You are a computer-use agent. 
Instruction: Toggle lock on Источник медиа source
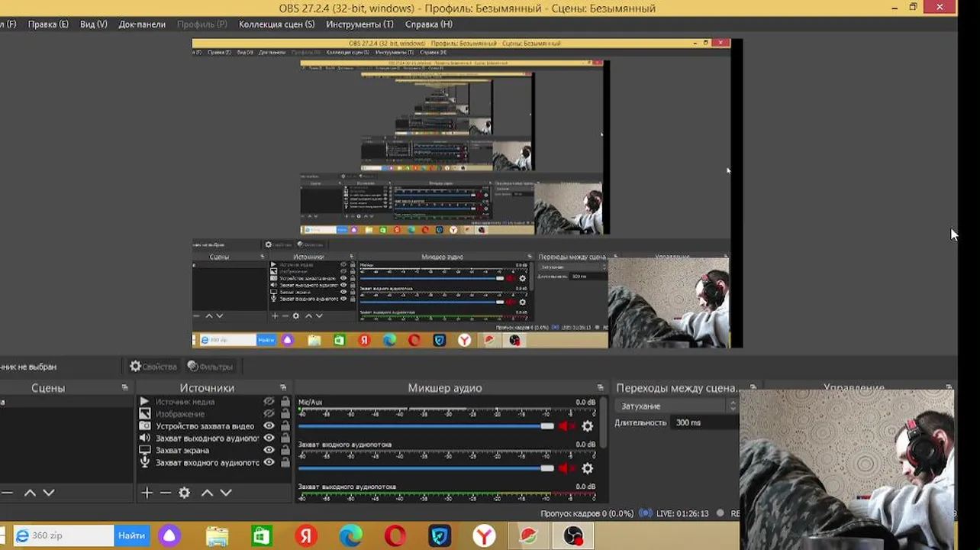[285, 402]
